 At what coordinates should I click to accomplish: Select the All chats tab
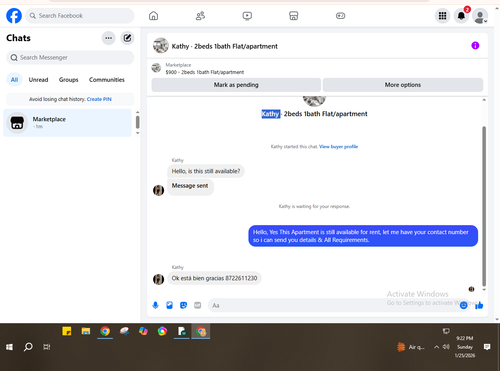[x=14, y=80]
